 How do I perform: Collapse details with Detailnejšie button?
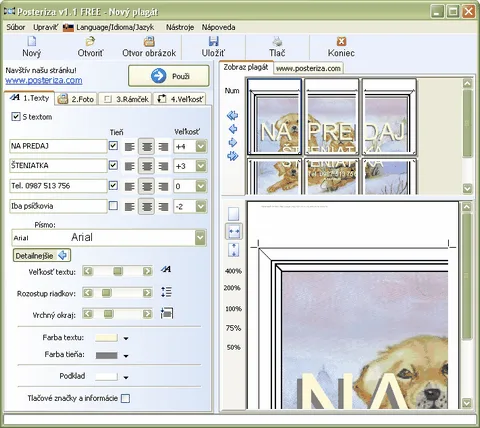click(42, 256)
